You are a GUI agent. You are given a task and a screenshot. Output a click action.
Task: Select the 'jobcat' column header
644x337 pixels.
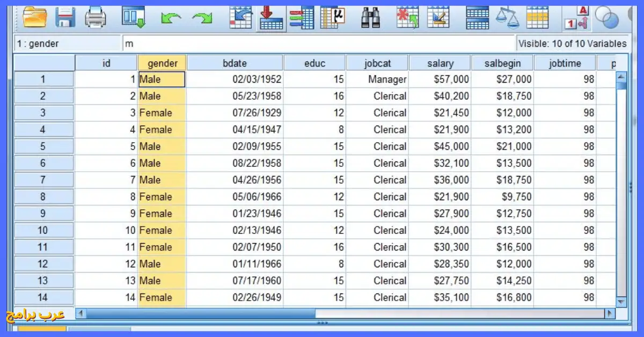(377, 63)
